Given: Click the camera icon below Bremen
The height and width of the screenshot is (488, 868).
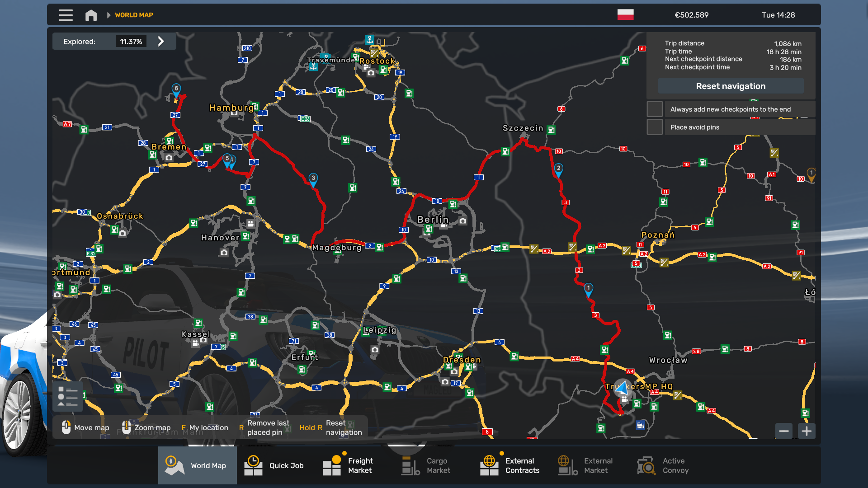Looking at the screenshot, I should pos(169,158).
